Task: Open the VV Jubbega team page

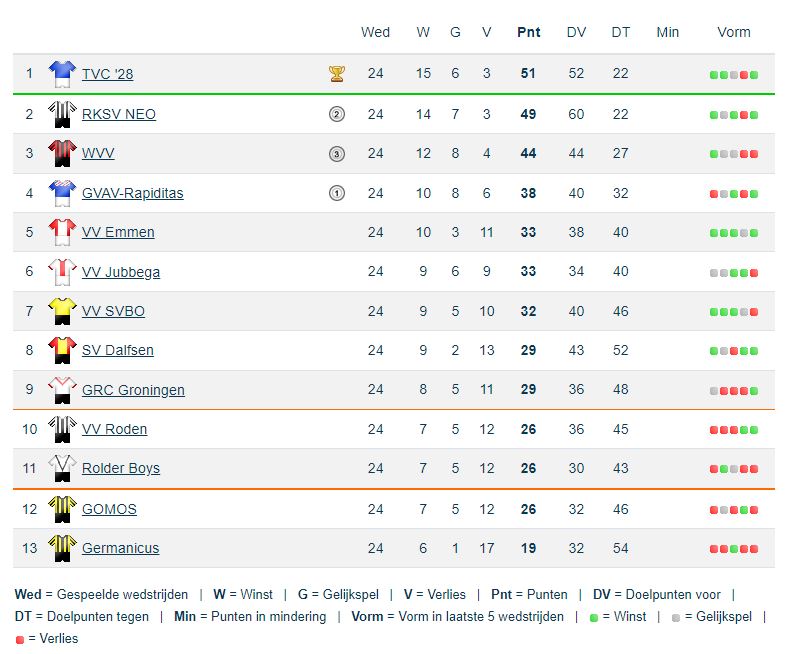Action: point(120,272)
